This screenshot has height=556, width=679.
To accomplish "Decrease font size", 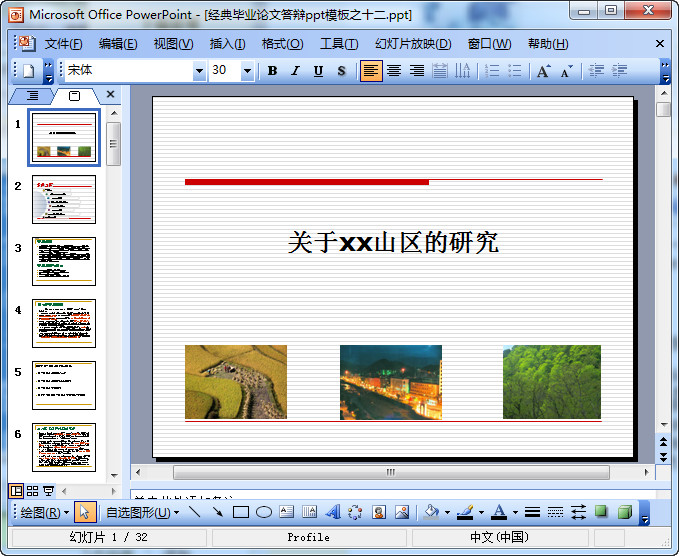I will (566, 71).
